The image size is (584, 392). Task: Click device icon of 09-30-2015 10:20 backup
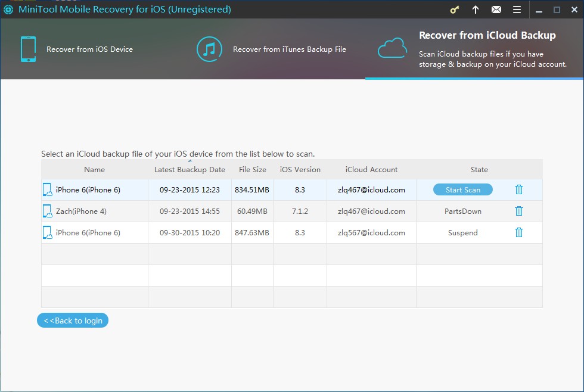47,232
